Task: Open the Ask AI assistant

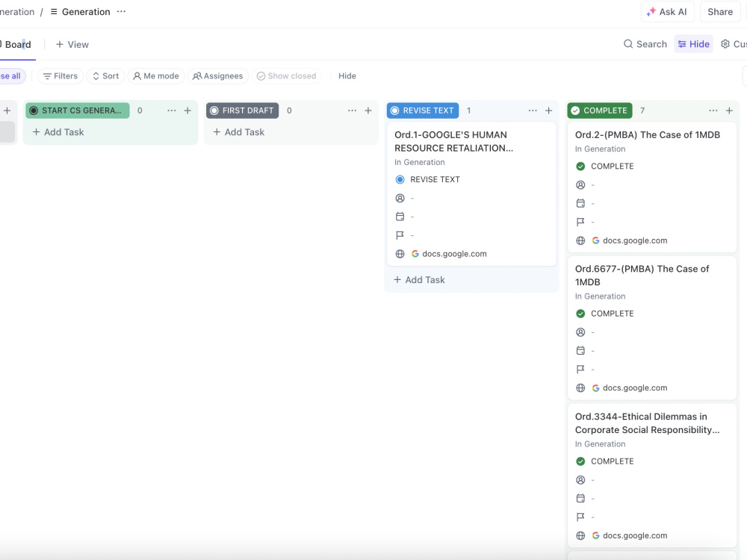Action: (x=667, y=12)
